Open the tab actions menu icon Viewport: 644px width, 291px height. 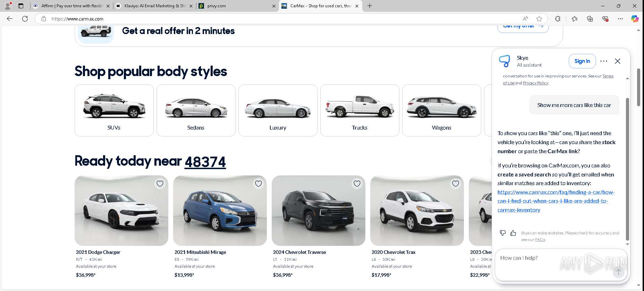21,6
